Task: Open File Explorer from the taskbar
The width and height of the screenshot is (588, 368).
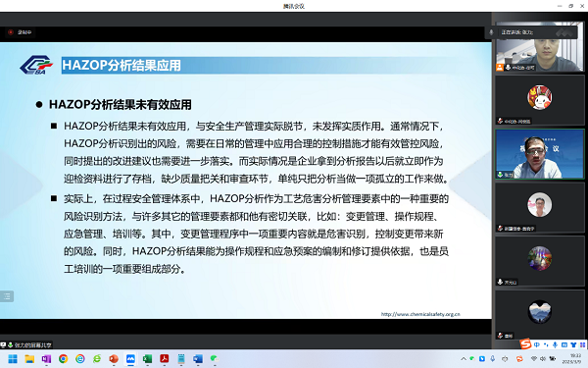Action: point(29,359)
